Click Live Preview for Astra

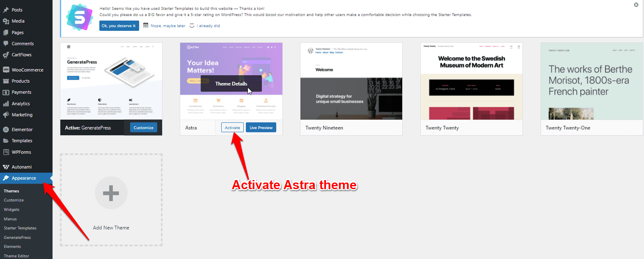[x=261, y=127]
